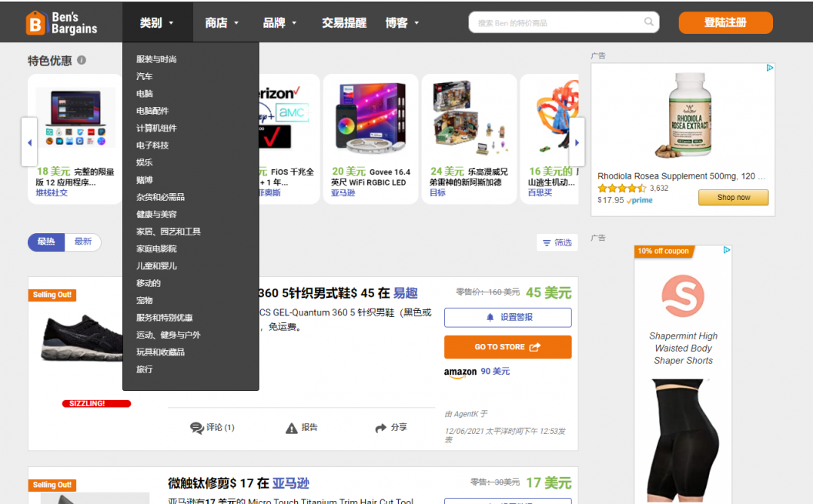
Task: Click AdChoices icon on Shapermint ad
Action: tap(727, 250)
